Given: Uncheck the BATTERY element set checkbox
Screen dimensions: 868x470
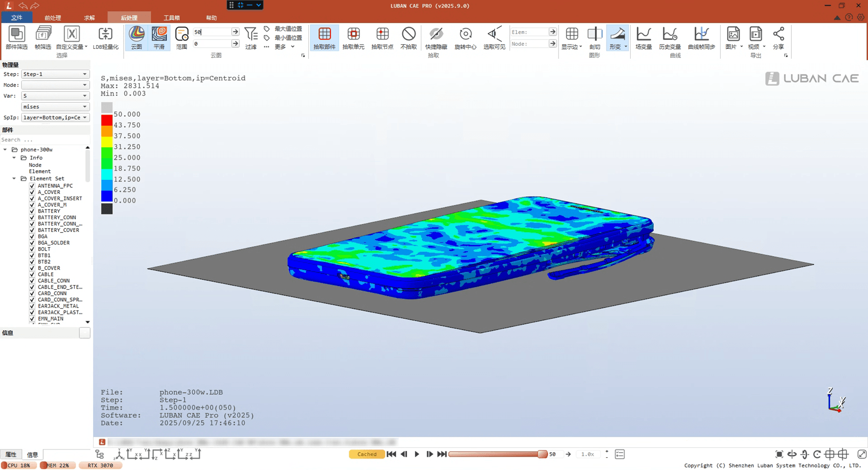Looking at the screenshot, I should [32, 211].
